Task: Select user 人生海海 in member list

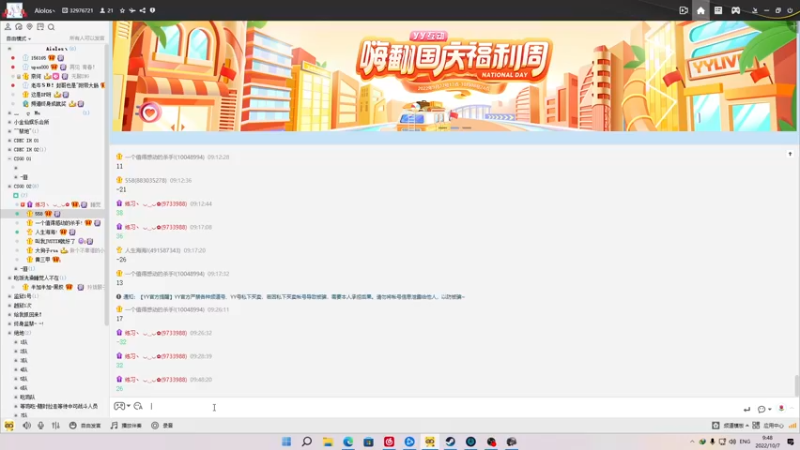Action: click(x=46, y=232)
